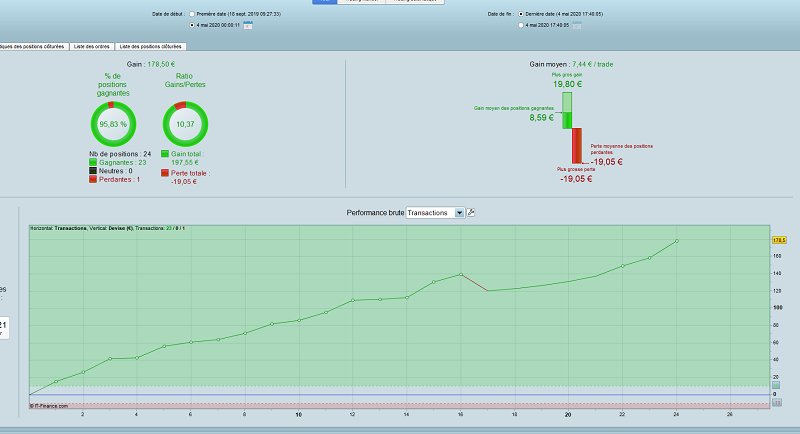Screen dimensions: 800x434
Task: Click the Transactions combo box field
Action: [x=435, y=213]
